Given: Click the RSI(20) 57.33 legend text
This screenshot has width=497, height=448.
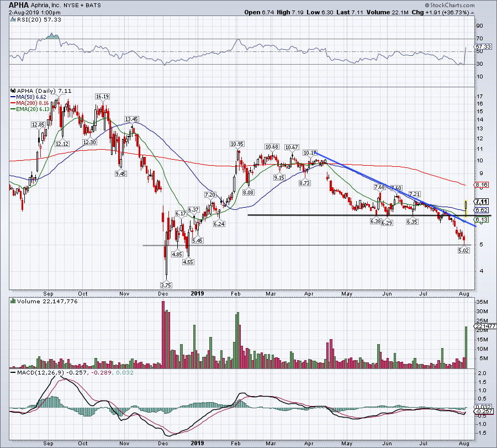Looking at the screenshot, I should (x=39, y=20).
